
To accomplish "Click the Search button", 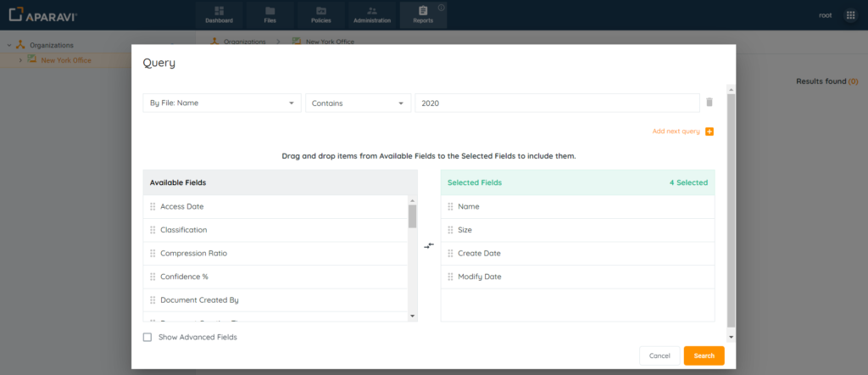I will (704, 355).
